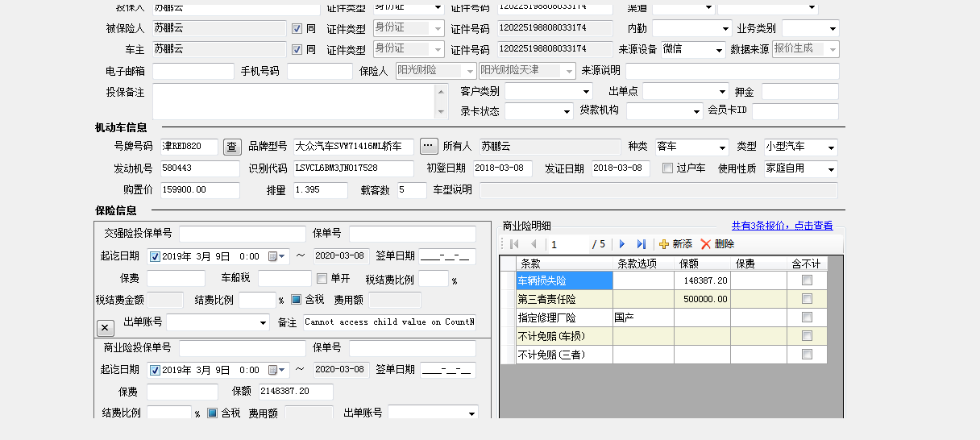Screen dimensions: 980x440
Task: Tick the 单开 checkbox
Action: (x=322, y=279)
